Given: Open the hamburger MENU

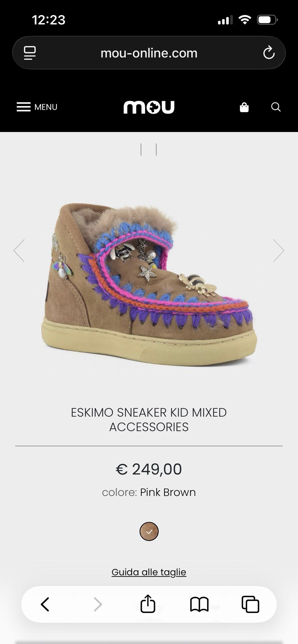Looking at the screenshot, I should coord(37,107).
